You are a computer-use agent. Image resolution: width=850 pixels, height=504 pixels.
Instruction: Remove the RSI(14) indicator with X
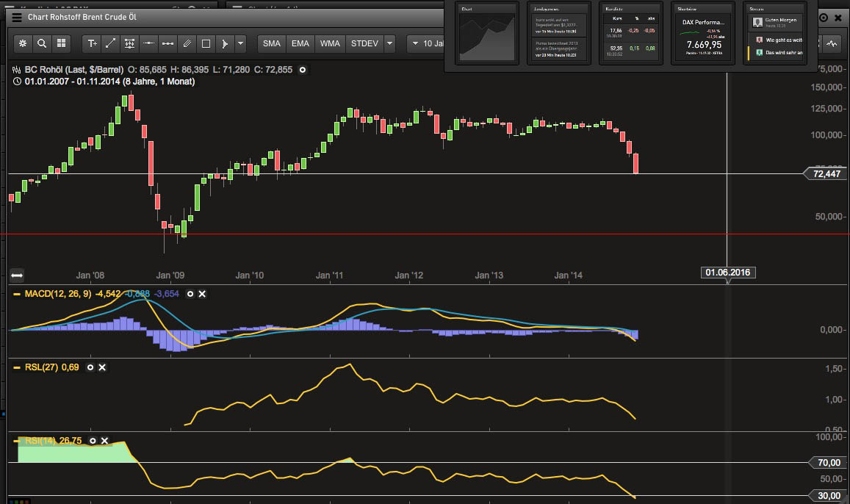pyautogui.click(x=104, y=441)
